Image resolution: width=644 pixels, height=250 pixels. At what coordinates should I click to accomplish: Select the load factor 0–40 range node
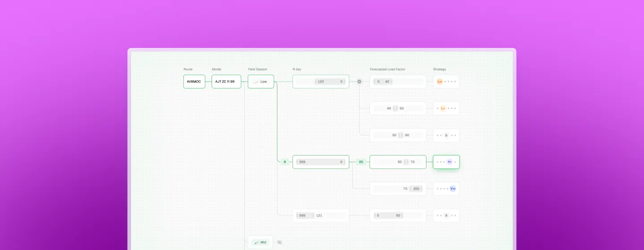pos(398,82)
